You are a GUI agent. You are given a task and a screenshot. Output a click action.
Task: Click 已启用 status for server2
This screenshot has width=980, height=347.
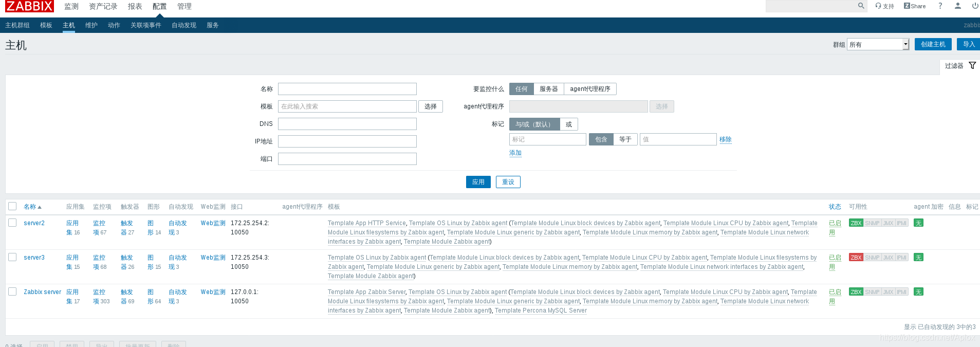(835, 228)
